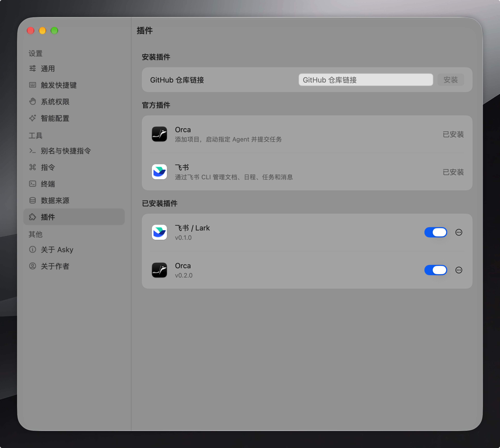Click 已安装 status for official Orca plugin
The image size is (500, 448).
click(453, 134)
